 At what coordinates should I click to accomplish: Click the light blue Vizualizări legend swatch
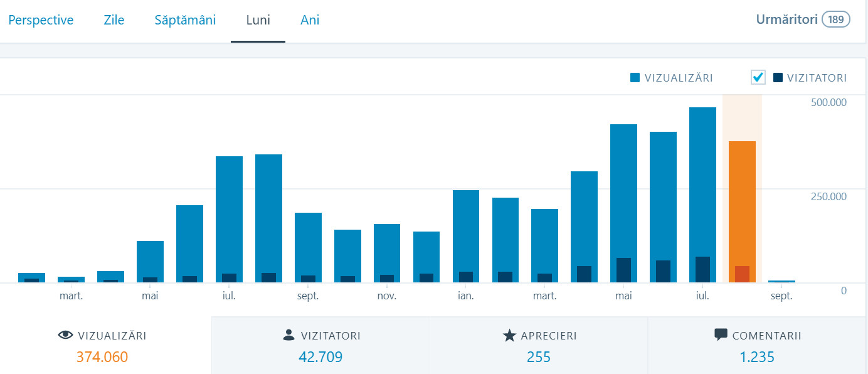click(635, 78)
